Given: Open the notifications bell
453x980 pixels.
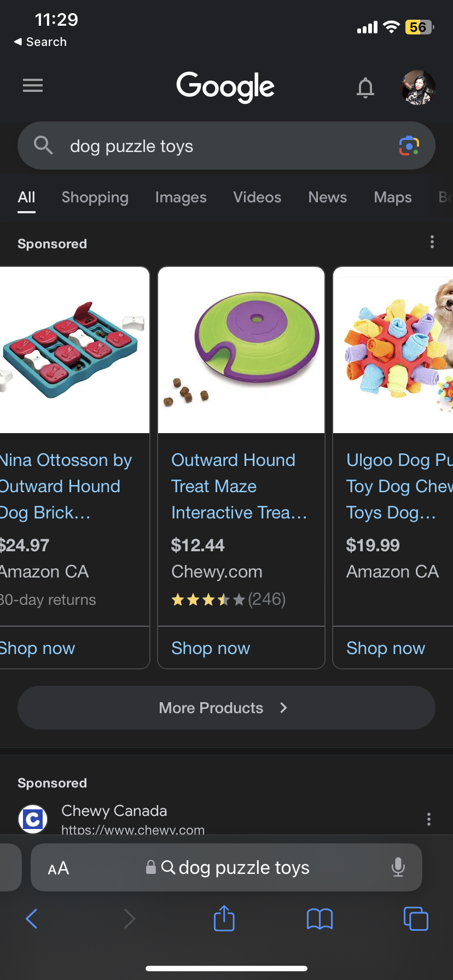Looking at the screenshot, I should coord(365,87).
